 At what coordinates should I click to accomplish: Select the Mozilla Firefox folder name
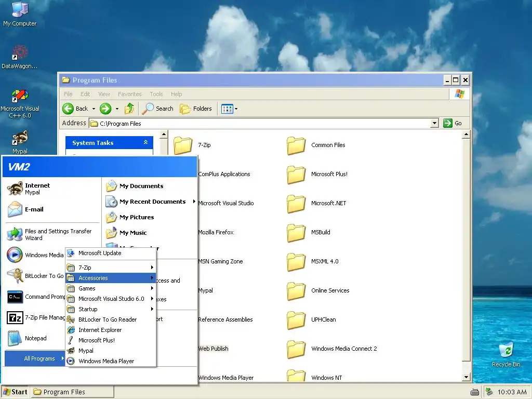(x=216, y=232)
